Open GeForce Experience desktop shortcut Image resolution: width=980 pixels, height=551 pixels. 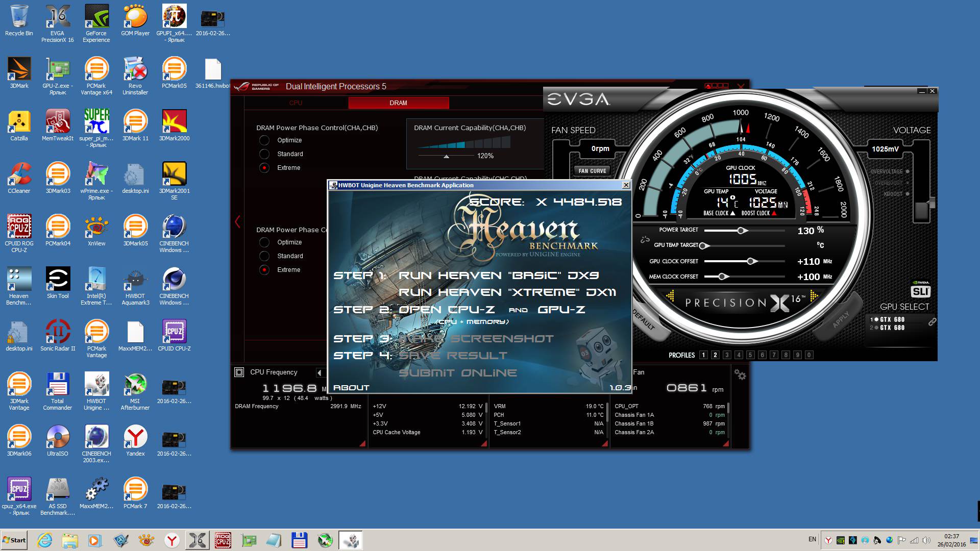[x=96, y=22]
